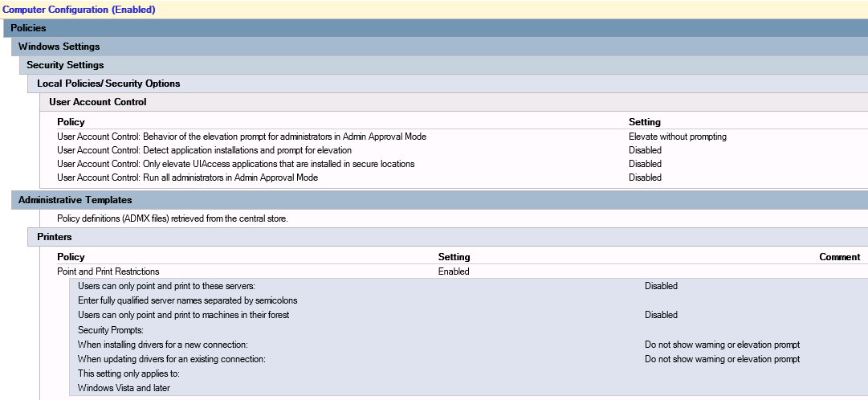Select the Only elevate UIAccess applications policy
Image resolution: width=868 pixels, height=400 pixels.
pyautogui.click(x=235, y=164)
